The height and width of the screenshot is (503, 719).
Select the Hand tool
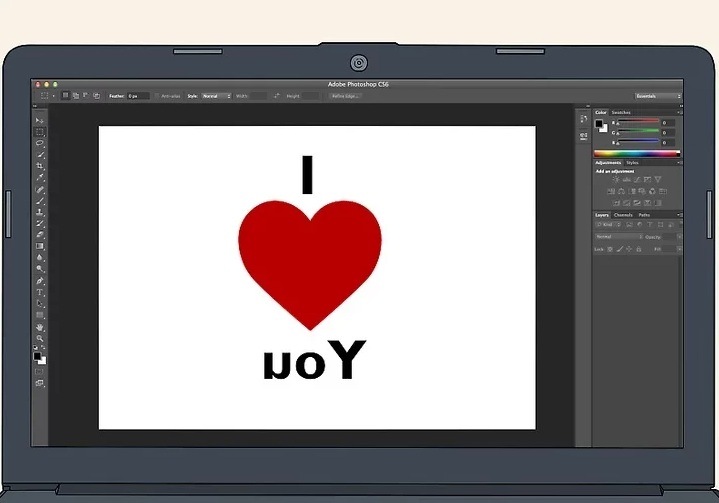pos(39,327)
